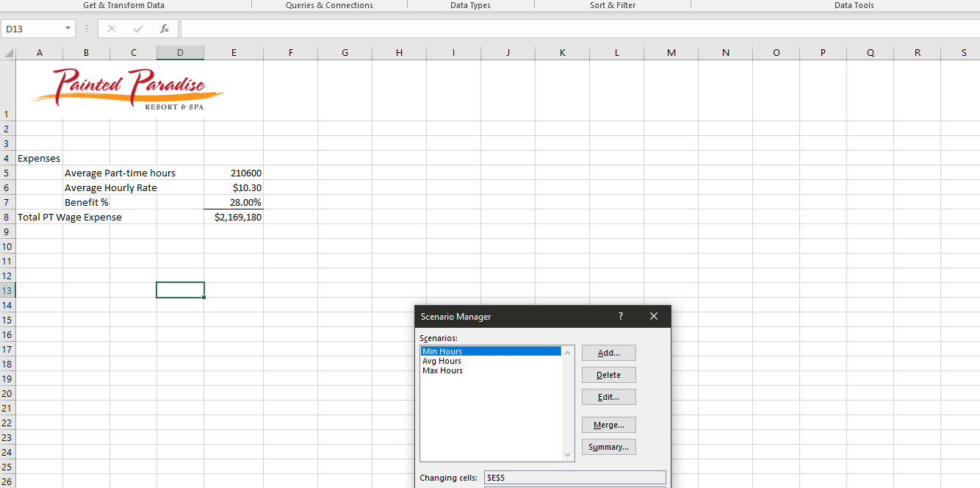This screenshot has width=980, height=488.
Task: Click the Delete scenario button
Action: point(608,375)
